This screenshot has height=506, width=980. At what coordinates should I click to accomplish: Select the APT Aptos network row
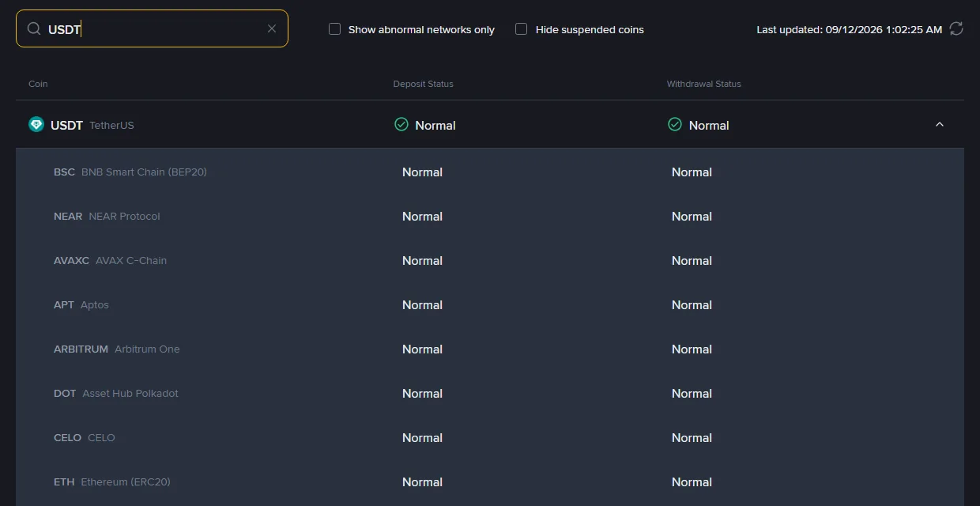490,304
